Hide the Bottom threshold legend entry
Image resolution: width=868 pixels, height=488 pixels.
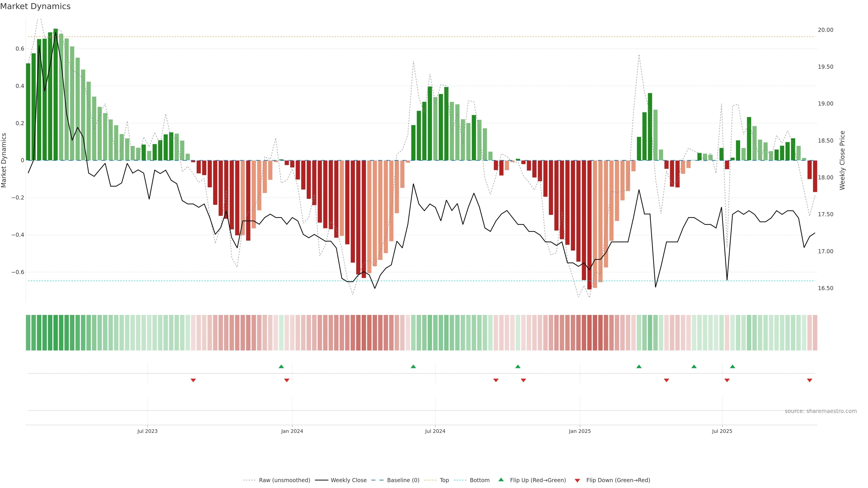479,480
